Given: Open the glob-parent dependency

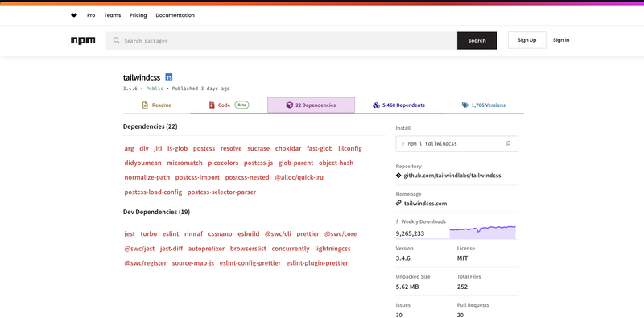Looking at the screenshot, I should click(295, 163).
